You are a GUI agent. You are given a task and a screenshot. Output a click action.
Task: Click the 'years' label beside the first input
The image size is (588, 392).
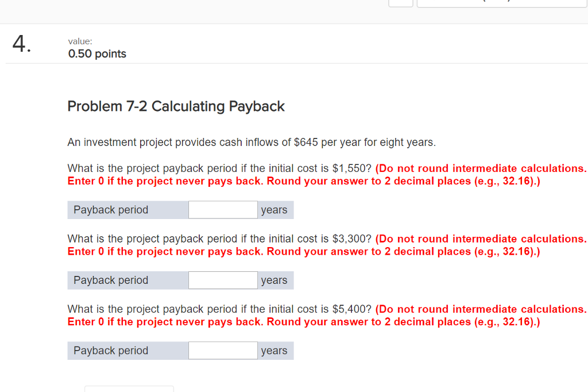(x=274, y=209)
